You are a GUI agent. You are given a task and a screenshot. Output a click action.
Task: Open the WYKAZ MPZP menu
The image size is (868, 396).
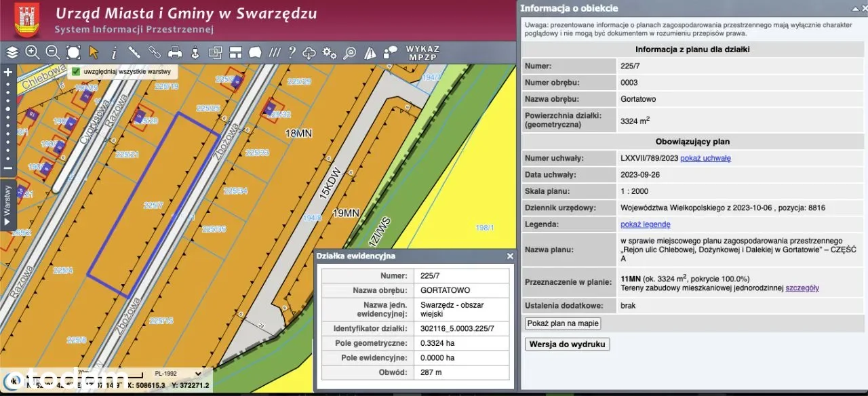tap(422, 53)
